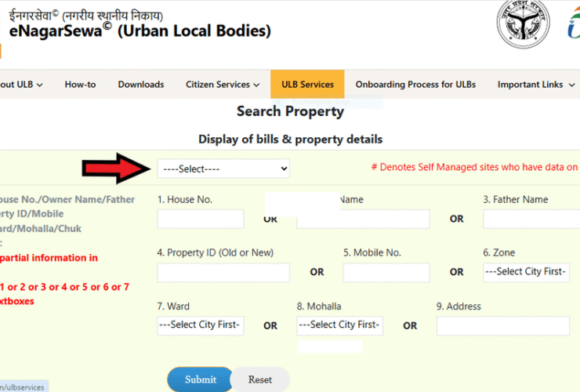The image size is (580, 392).
Task: Expand the Citizen Services menu
Action: [x=223, y=85]
